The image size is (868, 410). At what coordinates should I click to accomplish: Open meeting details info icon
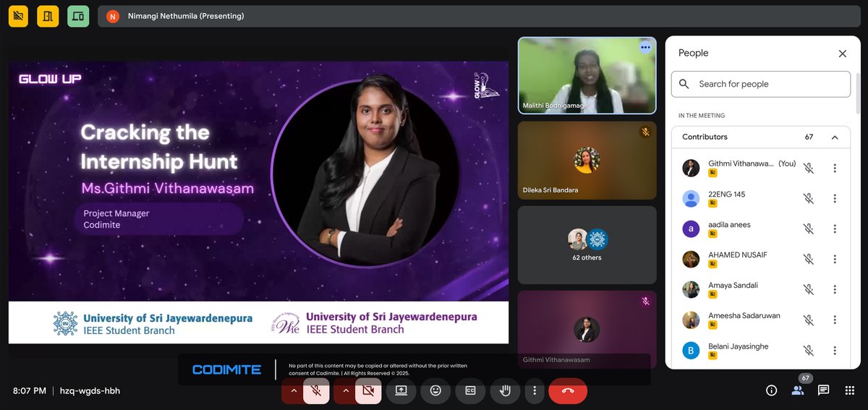[x=772, y=390]
